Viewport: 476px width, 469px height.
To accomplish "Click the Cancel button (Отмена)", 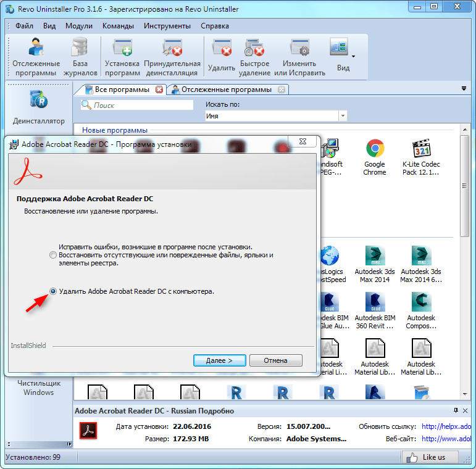I will [275, 360].
